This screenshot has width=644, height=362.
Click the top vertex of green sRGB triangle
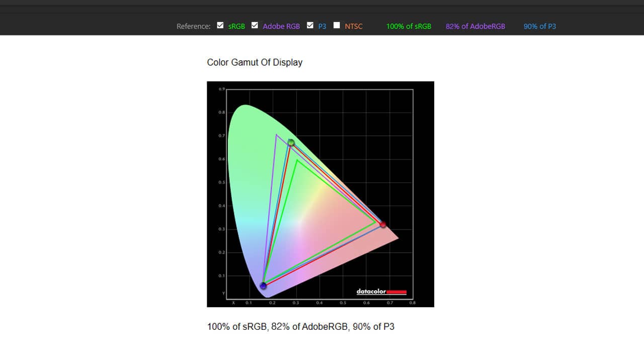point(297,160)
